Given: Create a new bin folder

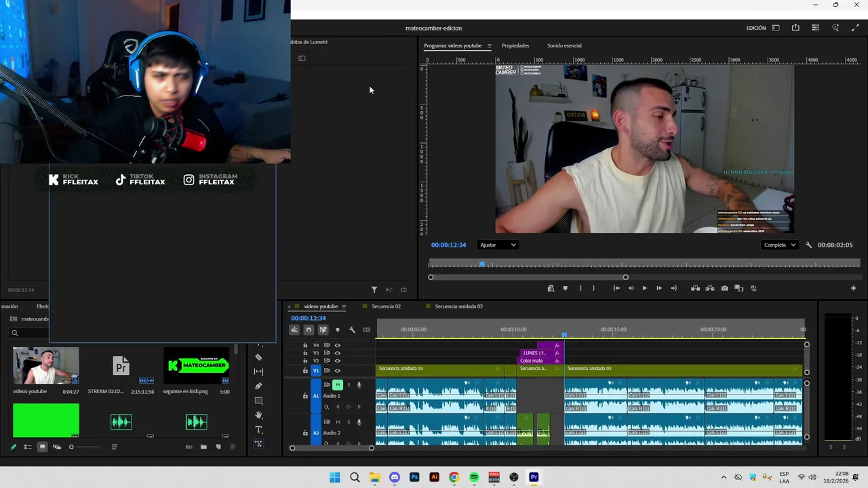Looking at the screenshot, I should (203, 447).
